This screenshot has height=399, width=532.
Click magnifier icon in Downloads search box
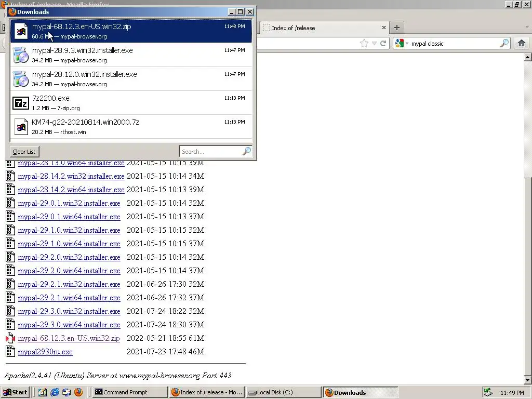coord(247,151)
